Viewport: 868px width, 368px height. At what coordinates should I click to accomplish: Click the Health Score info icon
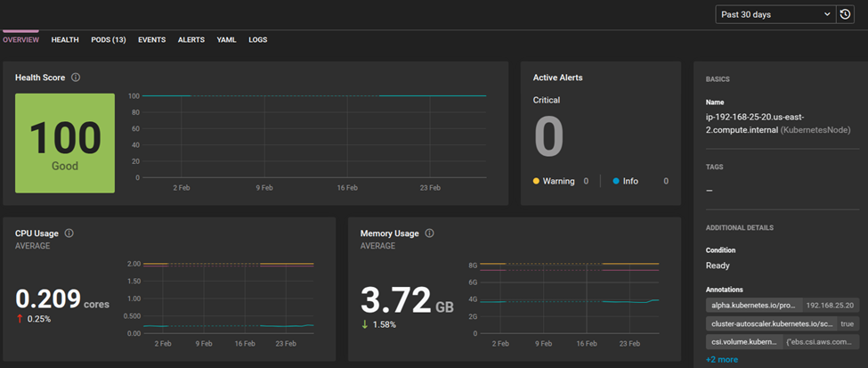76,78
